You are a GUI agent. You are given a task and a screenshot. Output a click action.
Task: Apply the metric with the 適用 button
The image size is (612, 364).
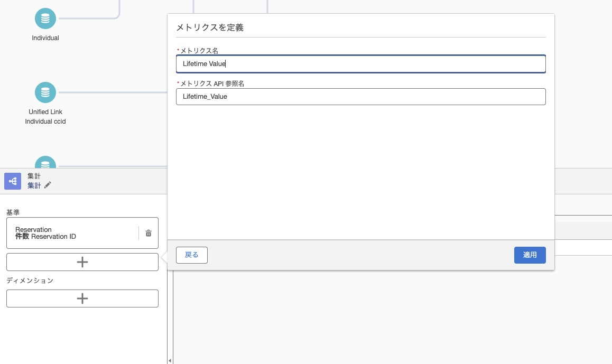[530, 255]
